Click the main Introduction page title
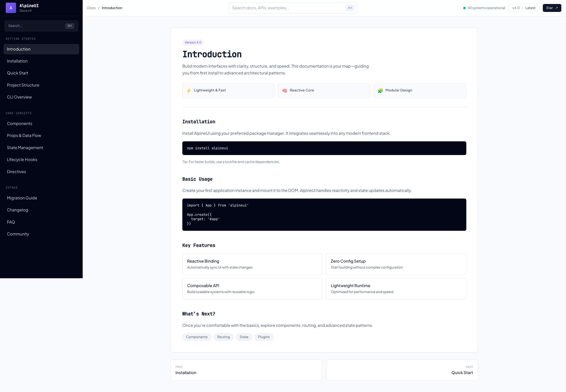 [212, 54]
